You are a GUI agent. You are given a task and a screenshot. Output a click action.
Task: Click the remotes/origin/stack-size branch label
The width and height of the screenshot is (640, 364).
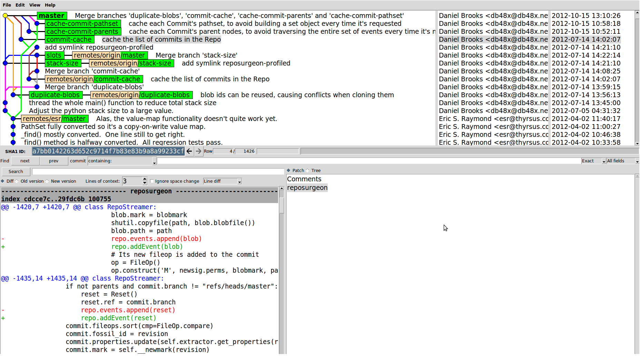[131, 63]
